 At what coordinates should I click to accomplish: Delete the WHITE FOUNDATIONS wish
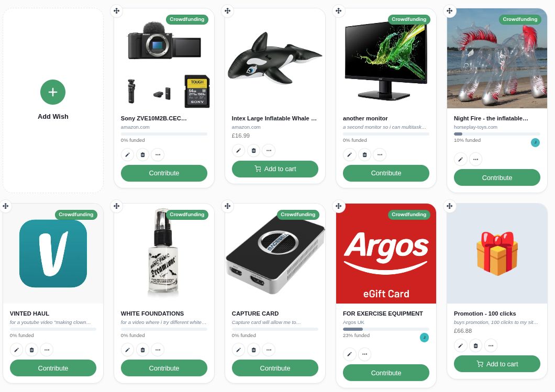click(x=142, y=350)
